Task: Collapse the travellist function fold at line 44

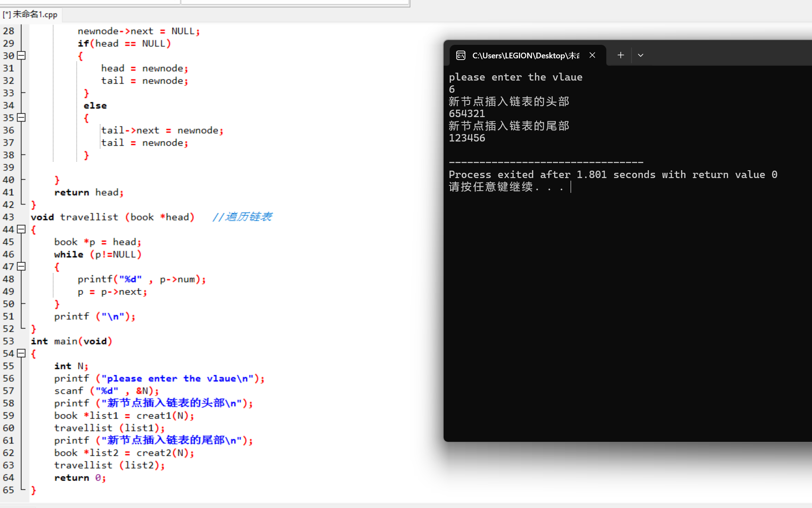Action: [x=21, y=229]
